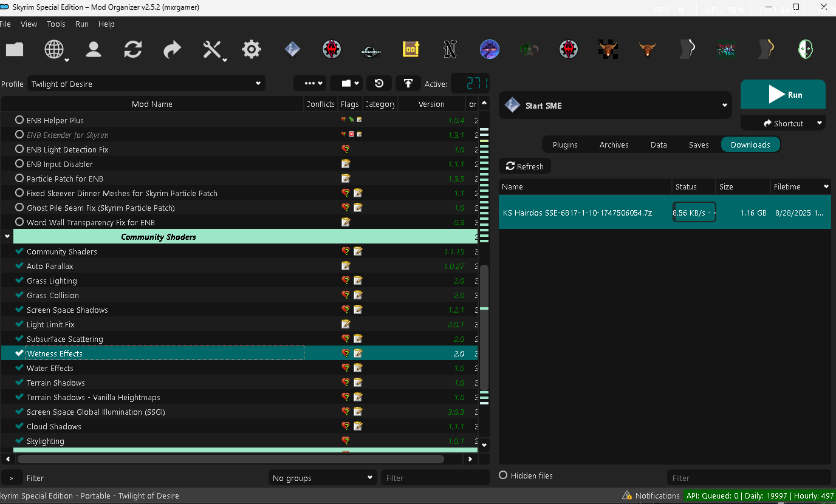Disable the Grass Lighting mod checkbox

19,281
